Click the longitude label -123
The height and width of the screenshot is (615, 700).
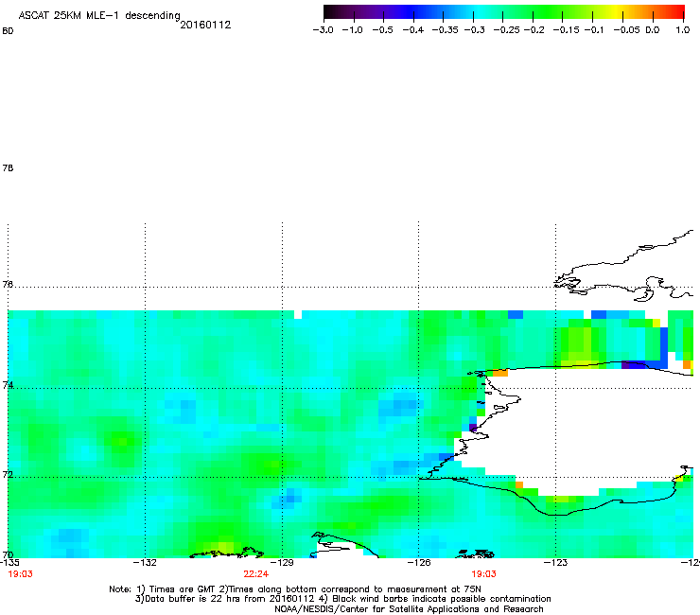(x=555, y=562)
